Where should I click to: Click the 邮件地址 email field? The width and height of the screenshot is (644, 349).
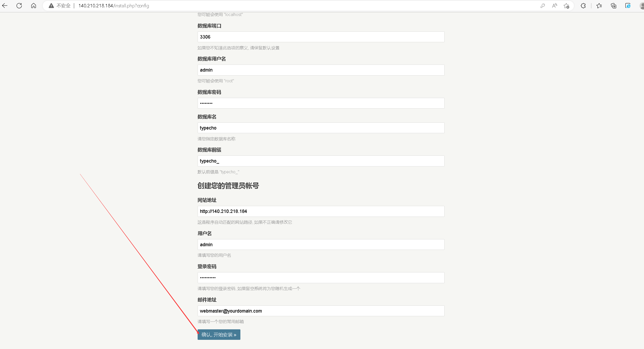(321, 311)
